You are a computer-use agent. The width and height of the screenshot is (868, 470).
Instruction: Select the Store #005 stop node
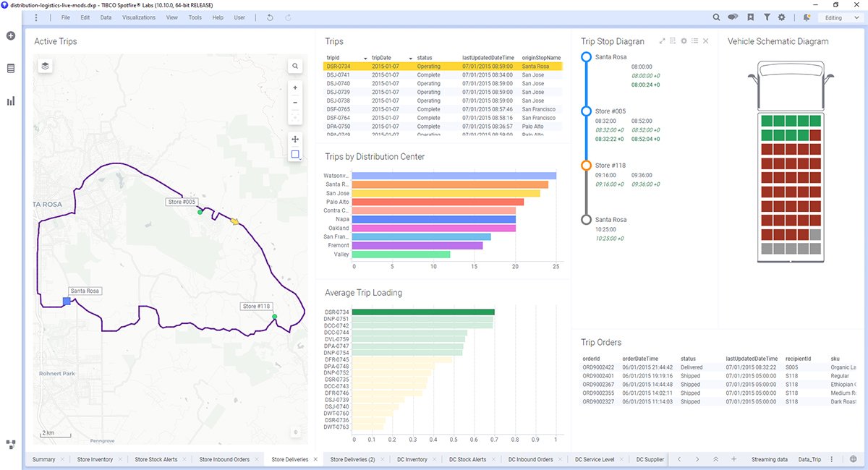pyautogui.click(x=586, y=111)
